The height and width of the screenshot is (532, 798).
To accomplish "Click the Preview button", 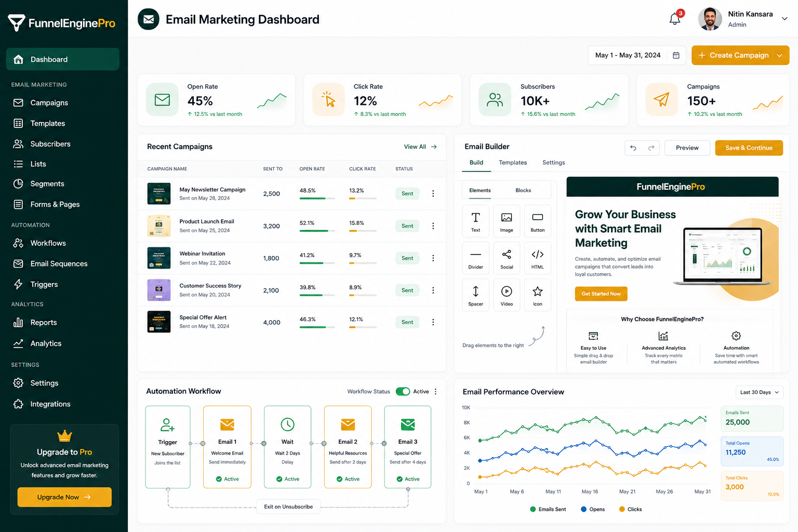I will (x=687, y=148).
